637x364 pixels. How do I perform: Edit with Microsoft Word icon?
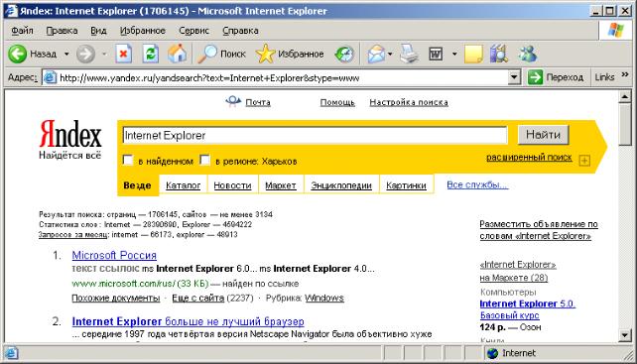(436, 54)
